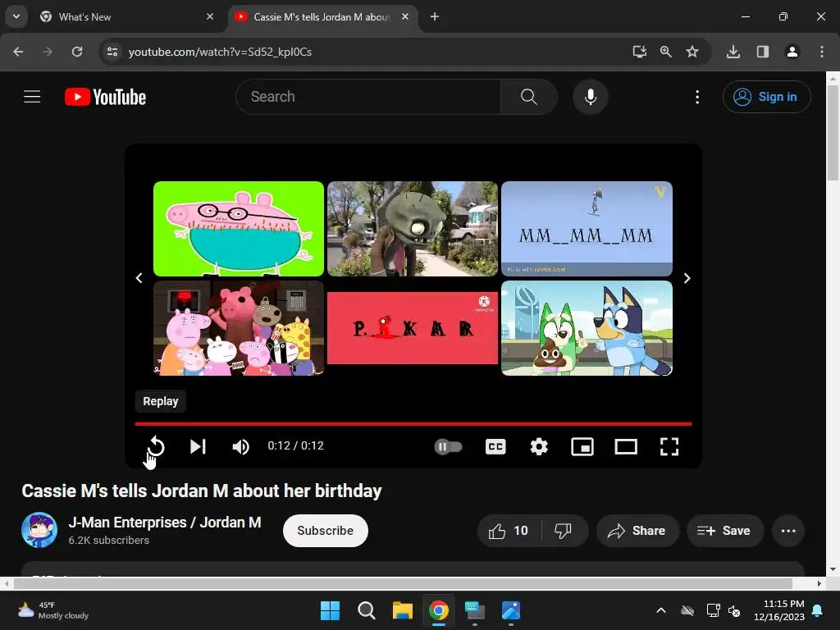The height and width of the screenshot is (630, 840).
Task: Go to the YouTube home logo
Action: 106,97
